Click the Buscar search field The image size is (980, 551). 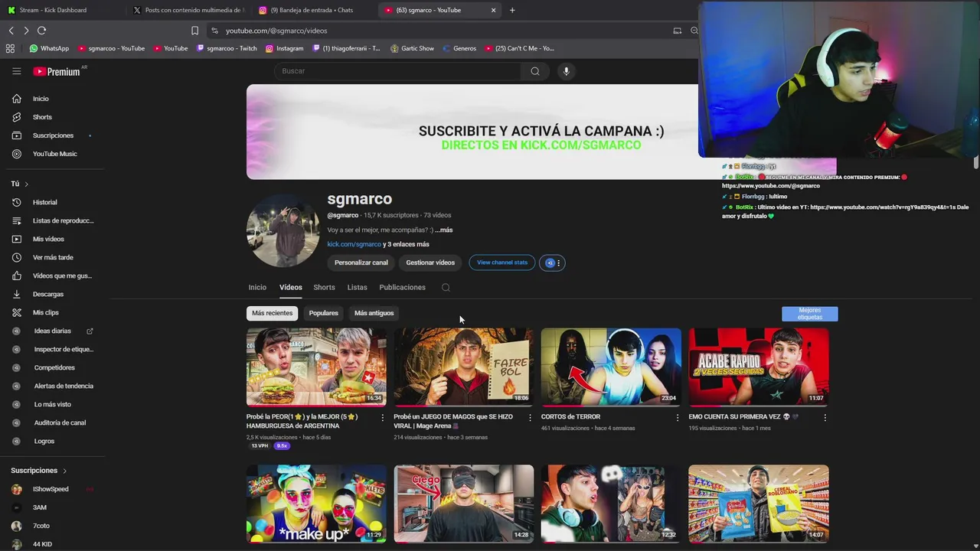click(397, 71)
